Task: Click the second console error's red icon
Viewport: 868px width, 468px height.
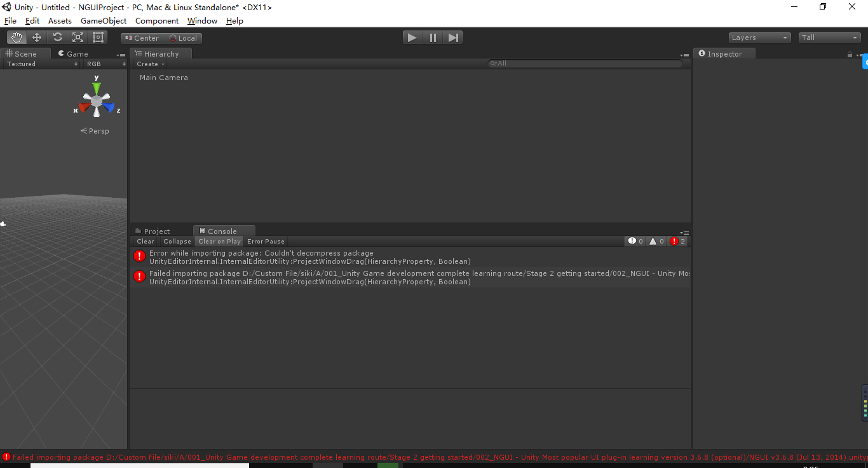Action: pos(140,277)
